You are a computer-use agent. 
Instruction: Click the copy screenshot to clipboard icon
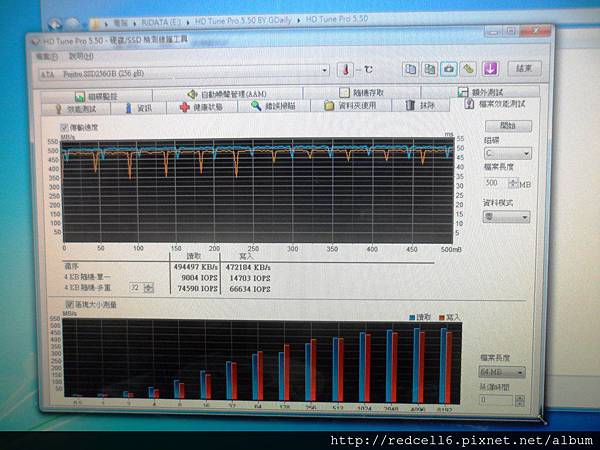(x=429, y=69)
